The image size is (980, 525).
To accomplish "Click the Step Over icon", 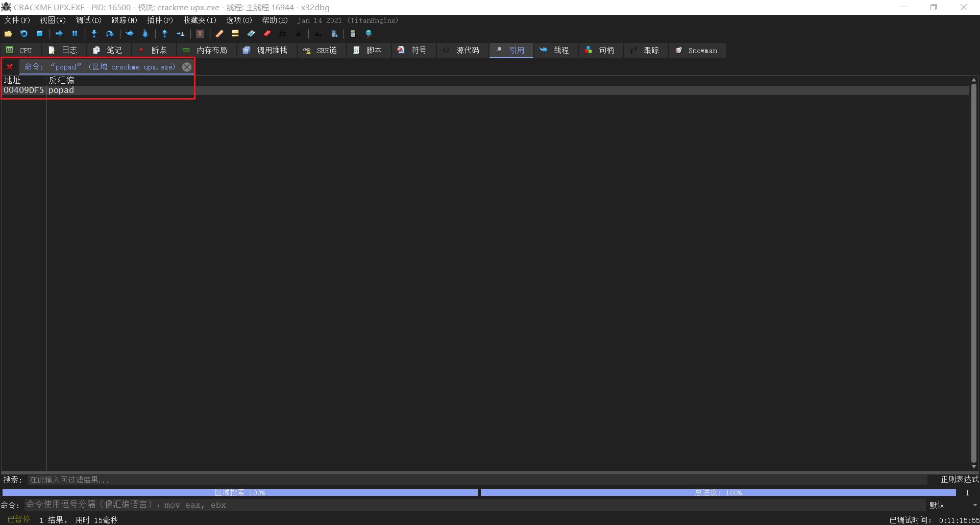I will (x=110, y=34).
